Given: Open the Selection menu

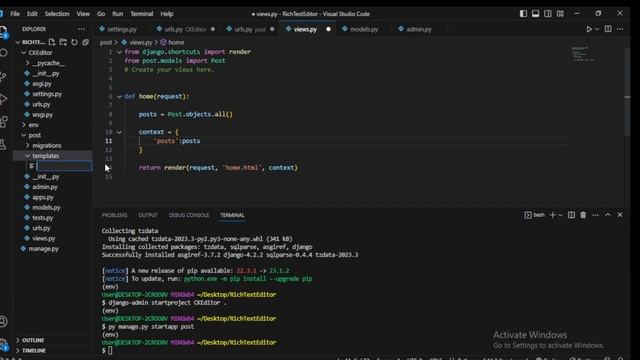Looking at the screenshot, I should tap(57, 13).
